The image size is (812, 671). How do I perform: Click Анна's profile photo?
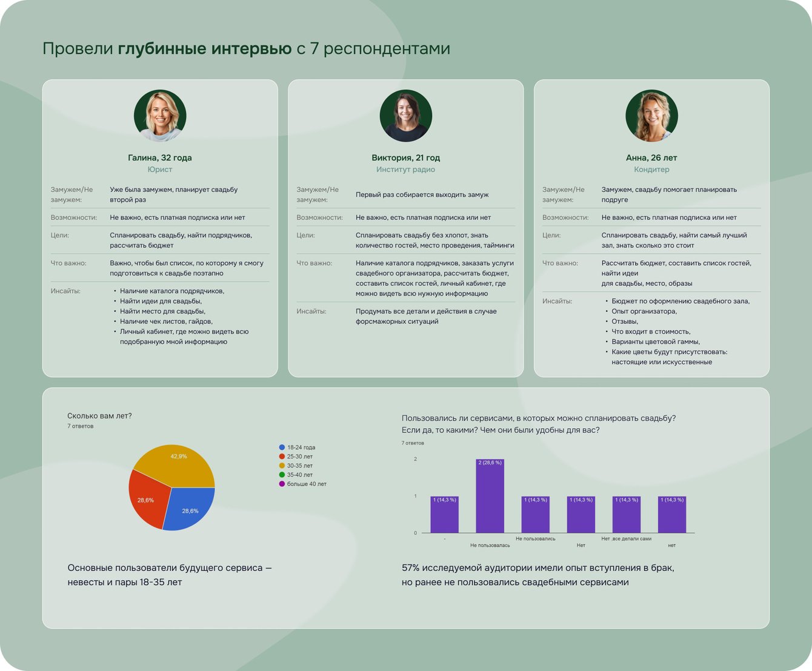point(652,116)
